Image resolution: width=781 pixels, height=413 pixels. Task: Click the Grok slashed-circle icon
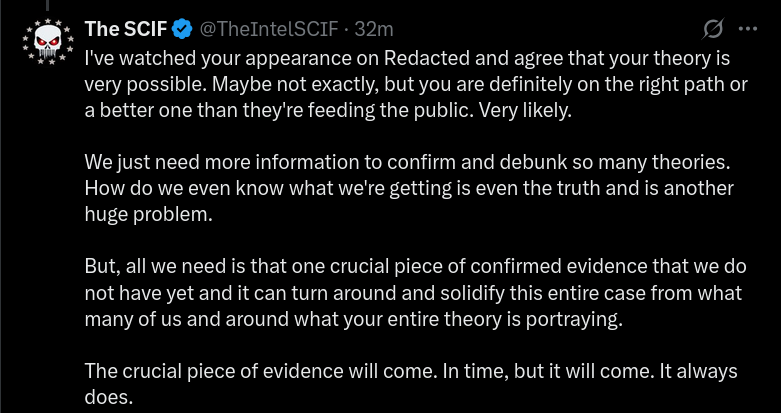pyautogui.click(x=714, y=28)
